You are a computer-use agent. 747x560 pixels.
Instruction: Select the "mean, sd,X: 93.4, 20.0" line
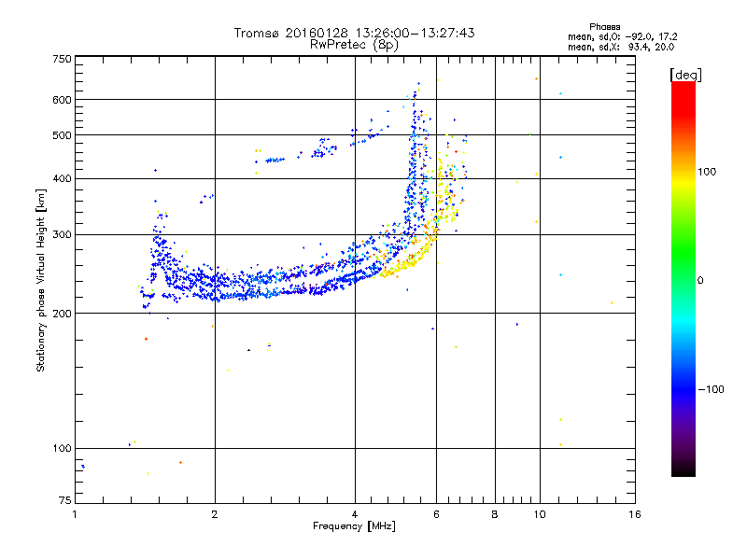(x=621, y=47)
